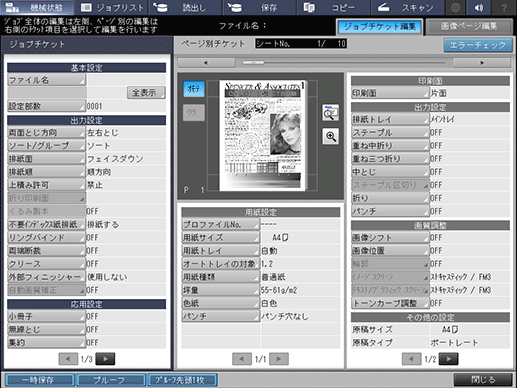The image size is (517, 388).
Task: Open the リングバインド setting
Action: point(46,238)
